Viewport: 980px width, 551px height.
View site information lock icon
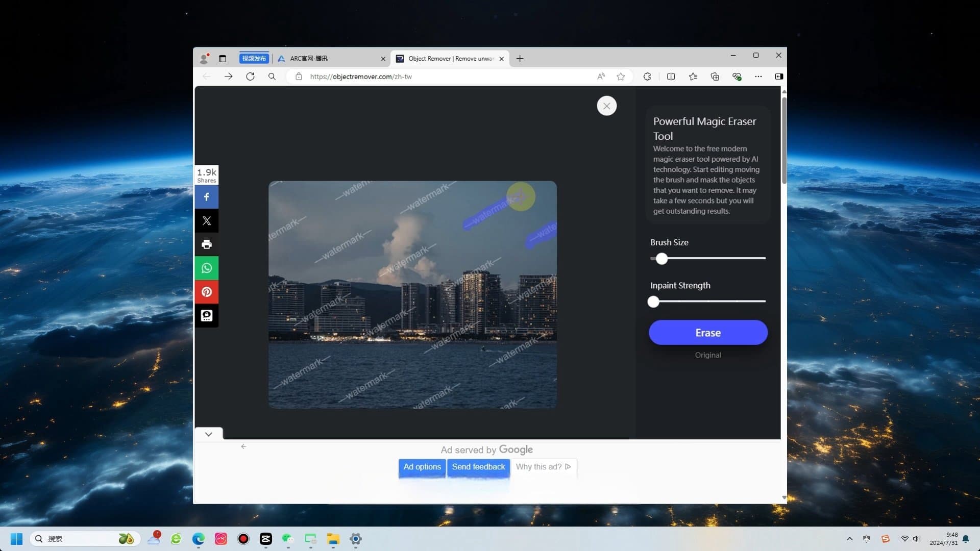[x=299, y=77]
